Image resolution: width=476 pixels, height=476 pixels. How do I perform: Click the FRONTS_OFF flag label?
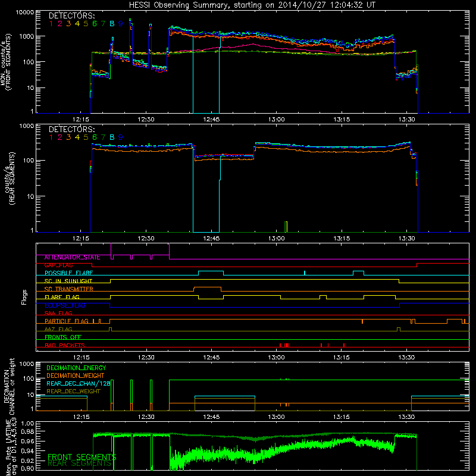tap(63, 337)
